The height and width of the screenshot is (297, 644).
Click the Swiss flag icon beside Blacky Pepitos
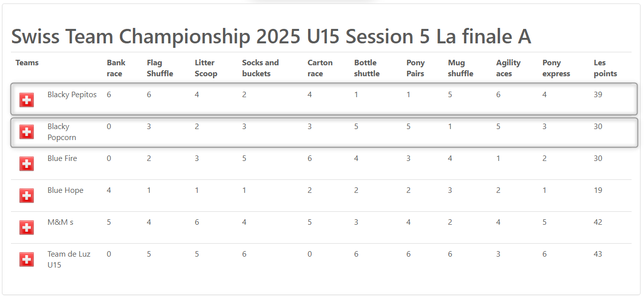pos(27,100)
